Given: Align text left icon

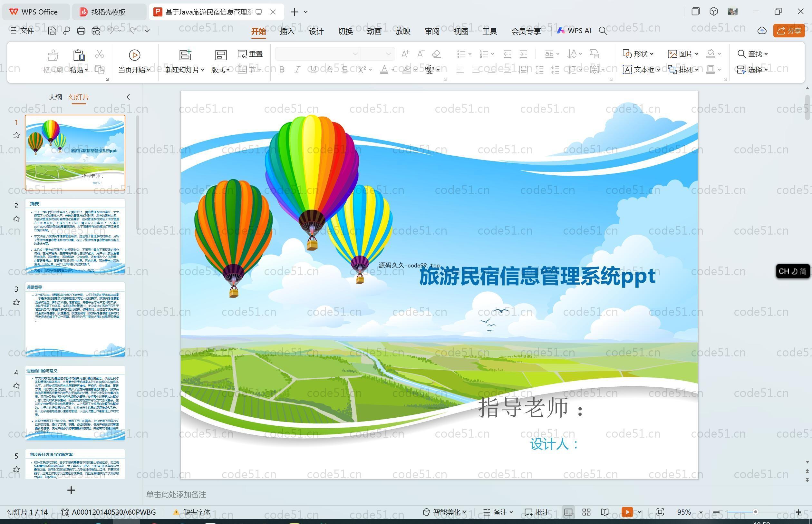Looking at the screenshot, I should (460, 70).
